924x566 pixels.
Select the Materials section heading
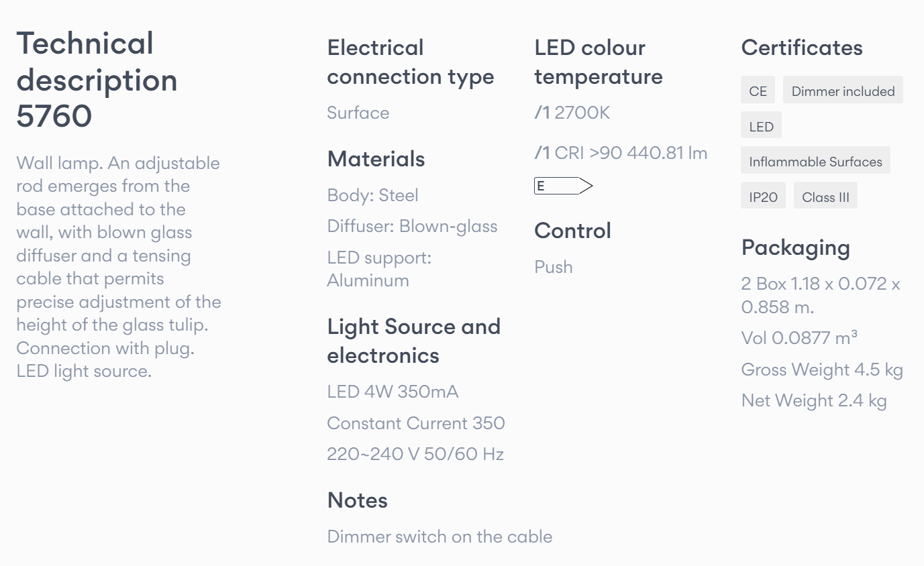376,159
